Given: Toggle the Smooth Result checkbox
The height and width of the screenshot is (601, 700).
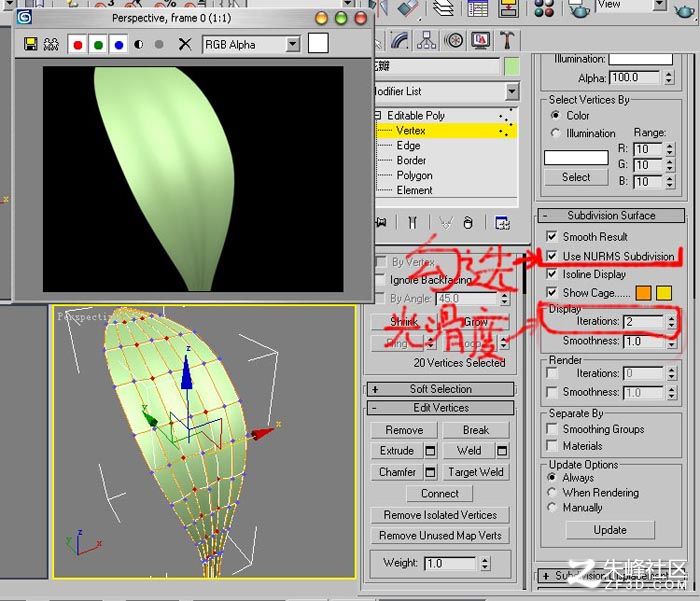Looking at the screenshot, I should [x=552, y=236].
